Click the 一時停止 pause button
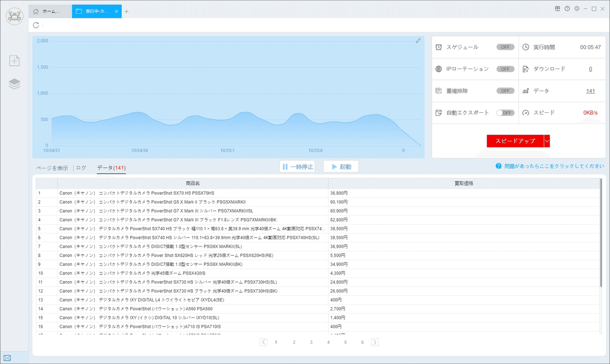This screenshot has width=610, height=364. (x=297, y=167)
